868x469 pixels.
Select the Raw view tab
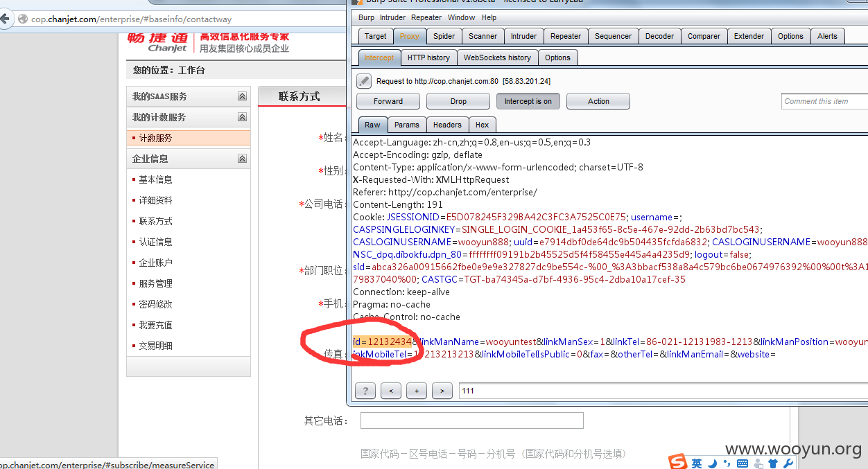(373, 125)
